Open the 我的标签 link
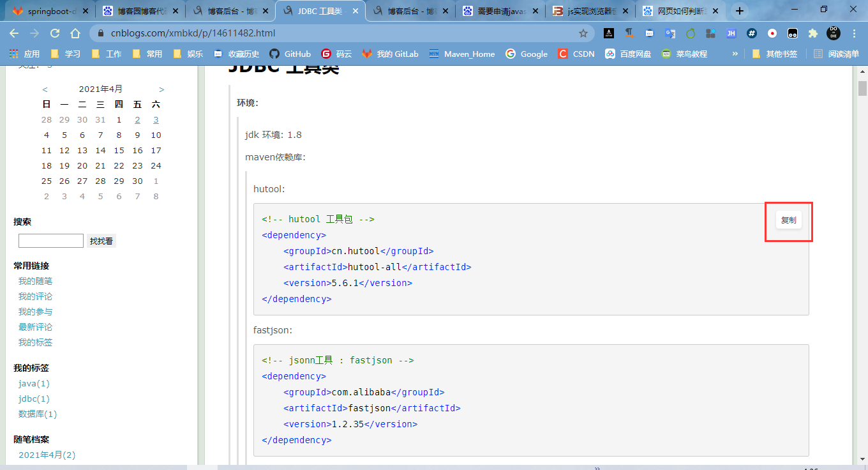The width and height of the screenshot is (868, 470). 35,342
